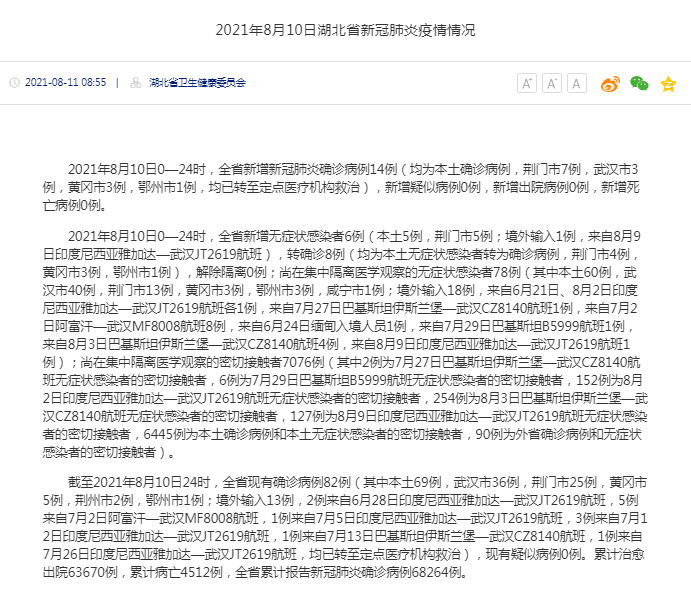Click the publish timestamp 2021-08-11 08:55

click(x=65, y=83)
